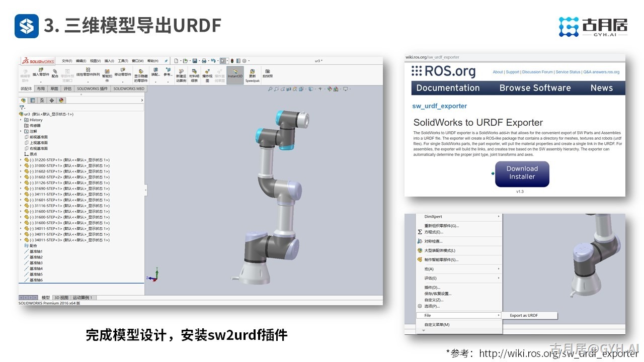644x362 pixels.
Task: Open FeatureManager design tree tab icon
Action: (23, 100)
